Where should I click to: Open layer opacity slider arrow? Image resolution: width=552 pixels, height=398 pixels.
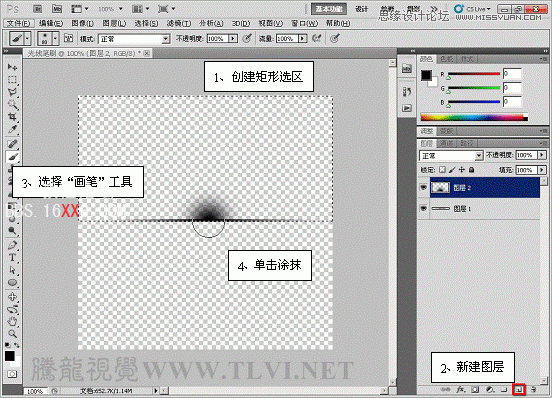click(542, 155)
